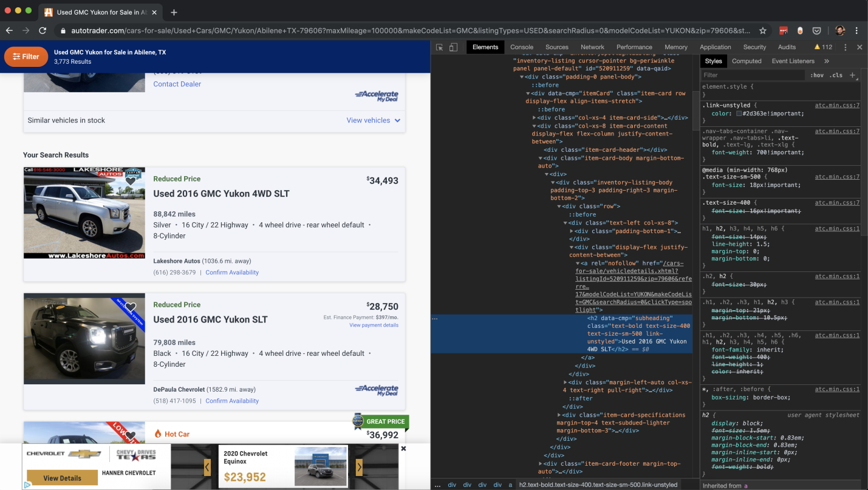Save the silver Yukon 4WD SLT listing
The height and width of the screenshot is (490, 868).
pyautogui.click(x=131, y=181)
